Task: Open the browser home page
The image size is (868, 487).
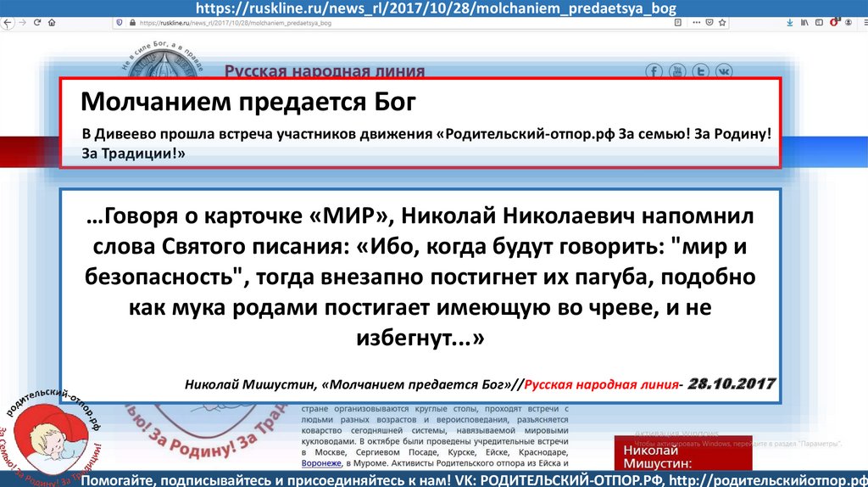Action: 52,23
